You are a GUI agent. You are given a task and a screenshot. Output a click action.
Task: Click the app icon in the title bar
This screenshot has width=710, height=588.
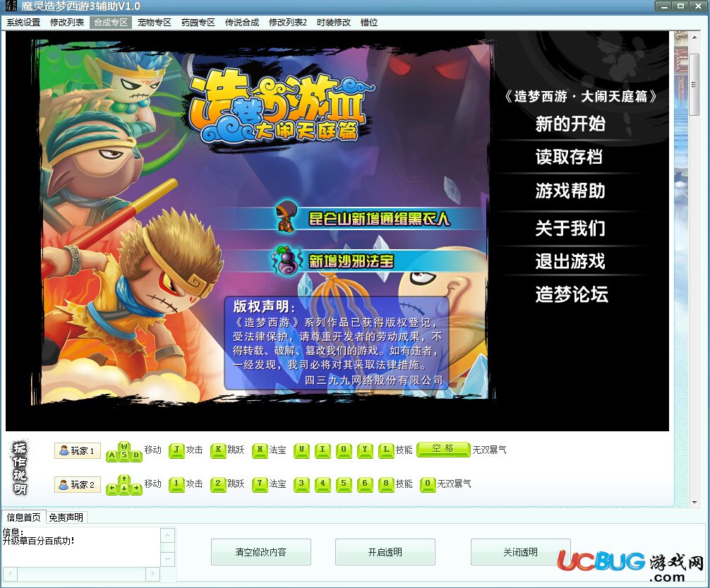pyautogui.click(x=11, y=6)
